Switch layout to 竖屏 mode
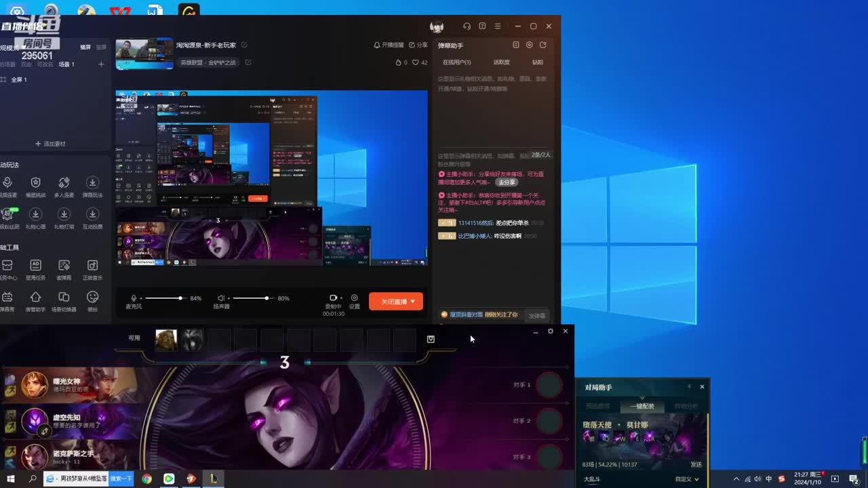The width and height of the screenshot is (868, 488). 101,47
